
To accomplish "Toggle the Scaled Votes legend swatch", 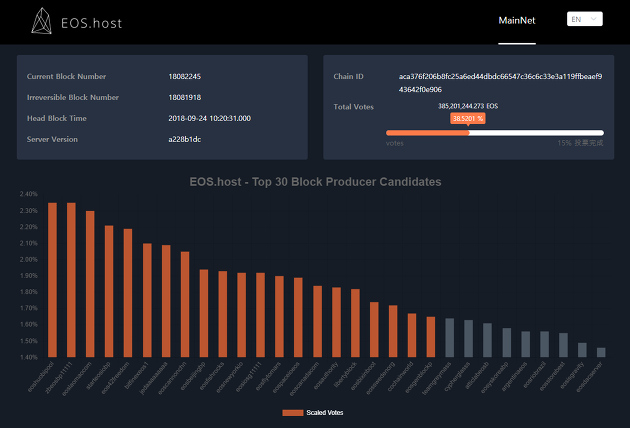I will 292,413.
